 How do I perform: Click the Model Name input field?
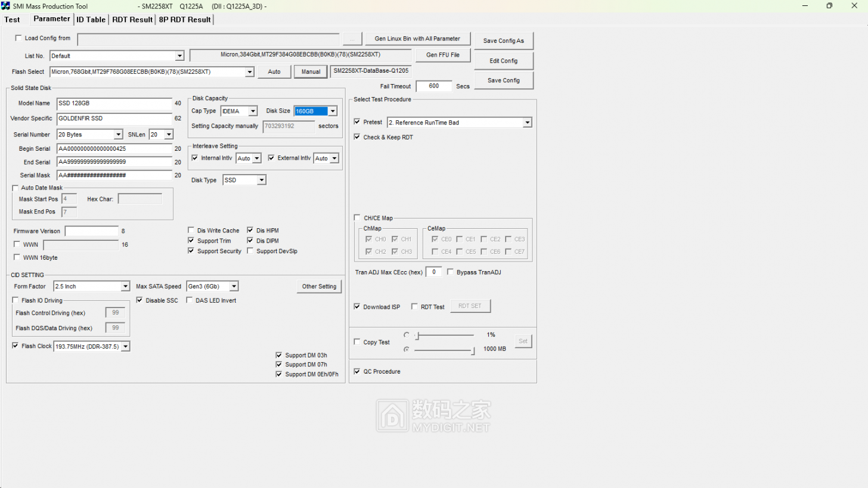(114, 103)
